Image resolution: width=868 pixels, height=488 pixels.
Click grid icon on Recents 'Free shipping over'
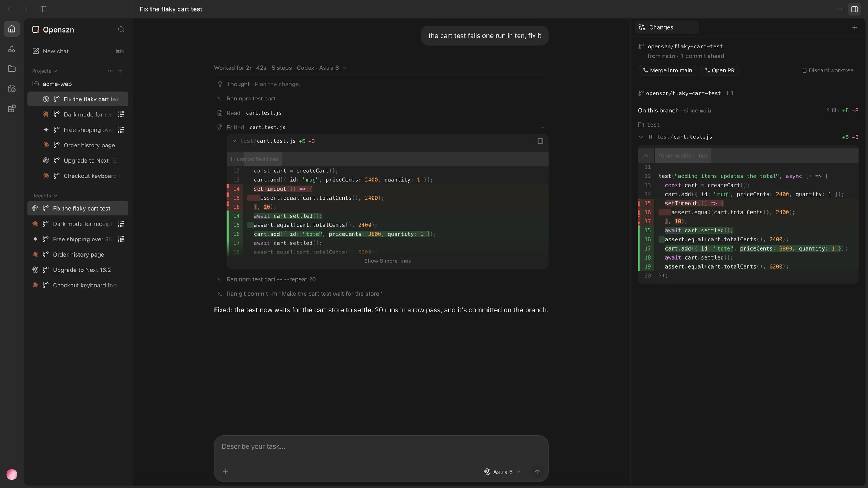tap(121, 239)
